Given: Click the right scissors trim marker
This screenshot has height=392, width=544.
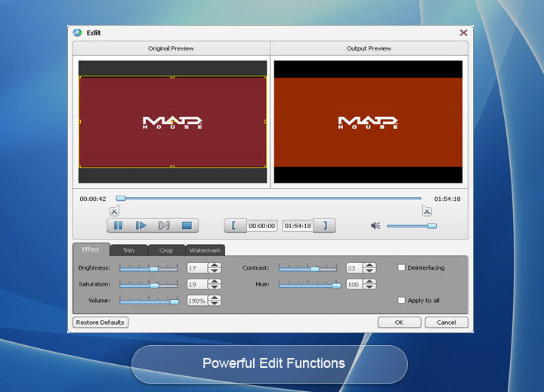Looking at the screenshot, I should coord(427,211).
